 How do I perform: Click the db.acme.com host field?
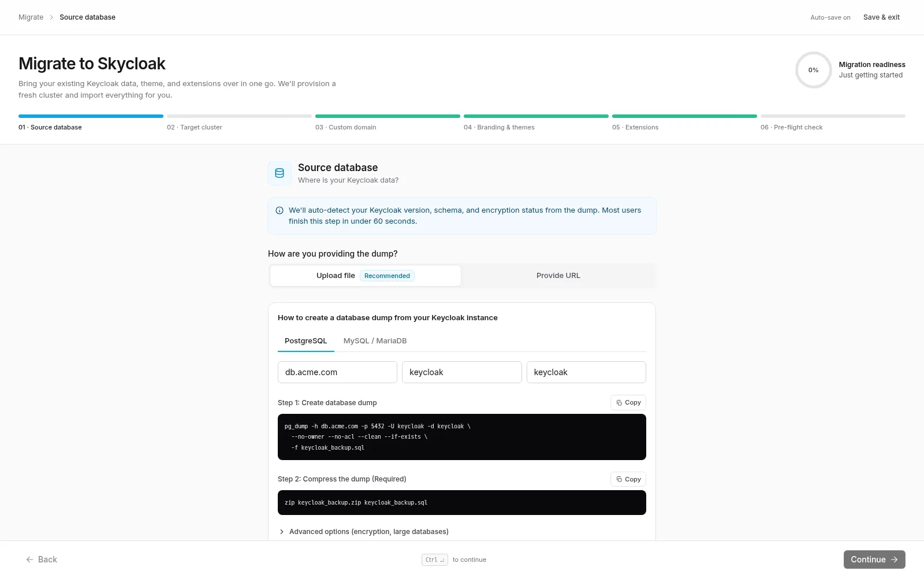(x=337, y=372)
